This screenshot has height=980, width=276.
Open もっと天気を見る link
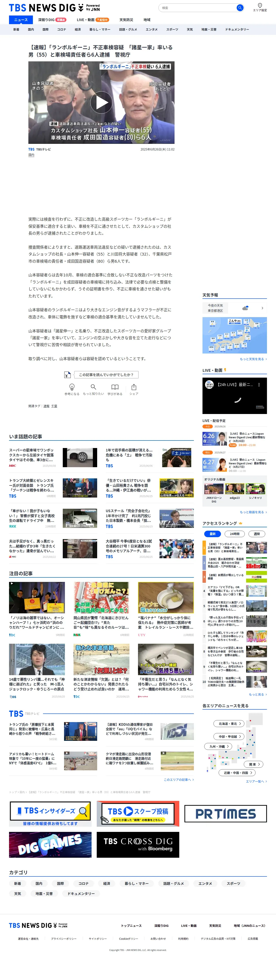(x=253, y=359)
